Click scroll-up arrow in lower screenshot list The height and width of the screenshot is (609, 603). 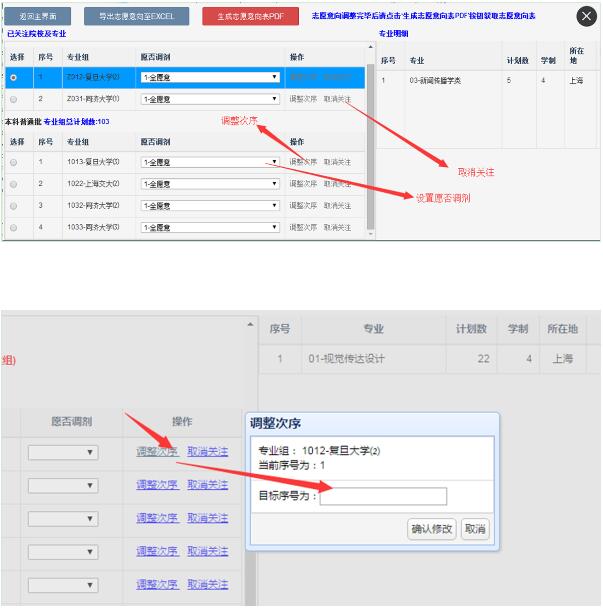pyautogui.click(x=250, y=324)
